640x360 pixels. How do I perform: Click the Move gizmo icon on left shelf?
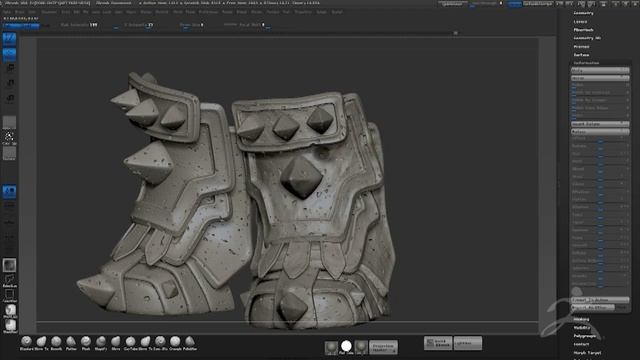pyautogui.click(x=10, y=68)
